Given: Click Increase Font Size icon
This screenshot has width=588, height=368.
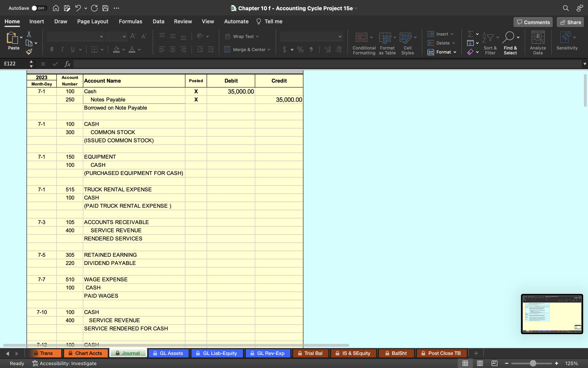Looking at the screenshot, I should coord(133,36).
